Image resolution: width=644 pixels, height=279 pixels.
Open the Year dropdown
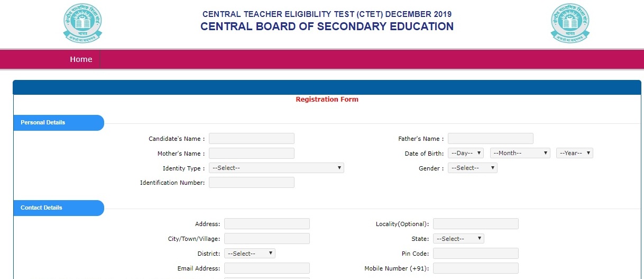pyautogui.click(x=575, y=153)
